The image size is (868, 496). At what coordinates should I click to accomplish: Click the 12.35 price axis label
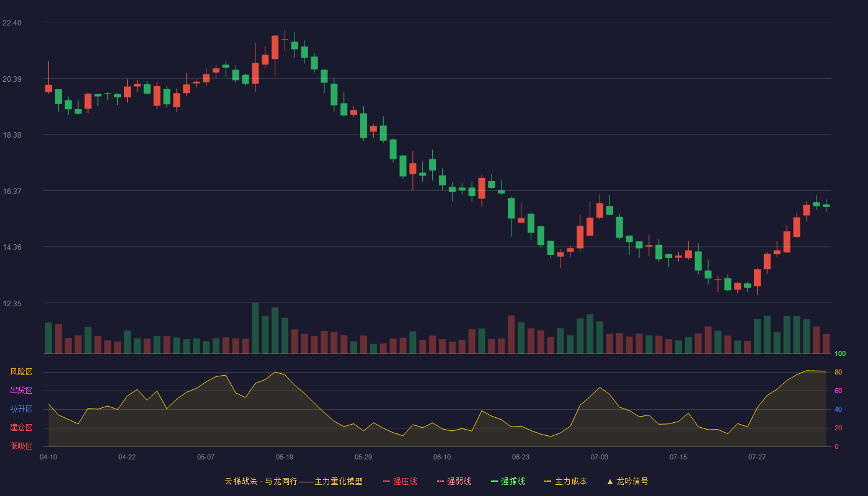click(12, 304)
